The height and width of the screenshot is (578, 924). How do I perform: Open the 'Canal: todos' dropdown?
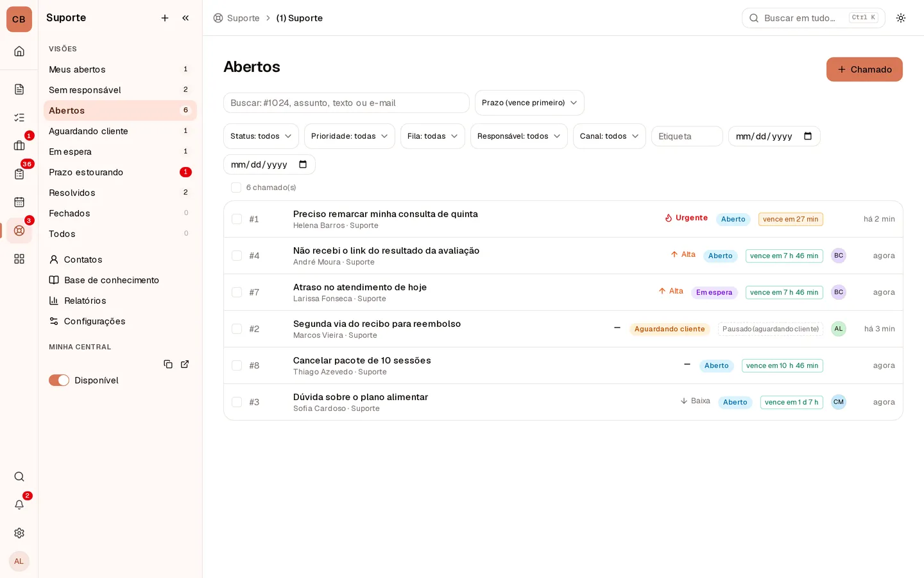tap(610, 136)
